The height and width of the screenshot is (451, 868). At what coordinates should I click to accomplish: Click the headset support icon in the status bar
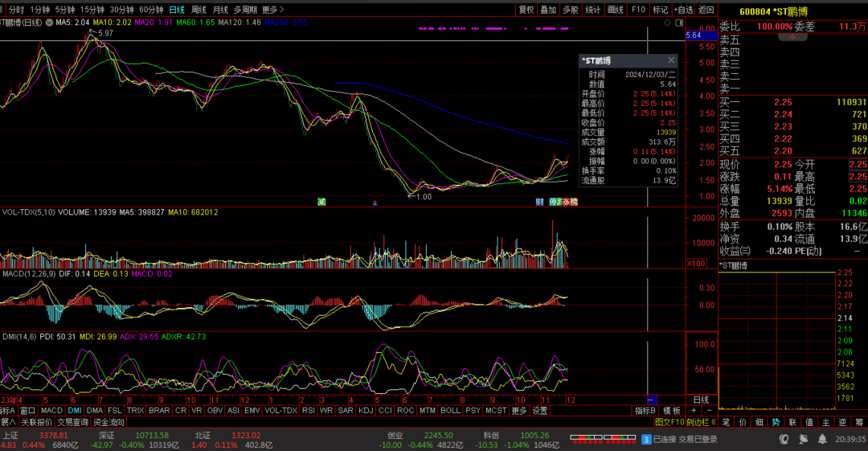[x=784, y=440]
